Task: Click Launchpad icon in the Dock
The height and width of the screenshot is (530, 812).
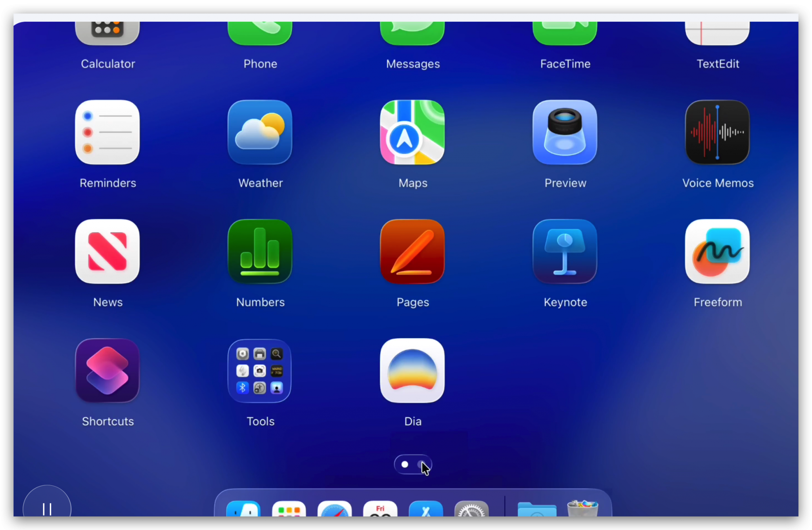Action: coord(289,508)
